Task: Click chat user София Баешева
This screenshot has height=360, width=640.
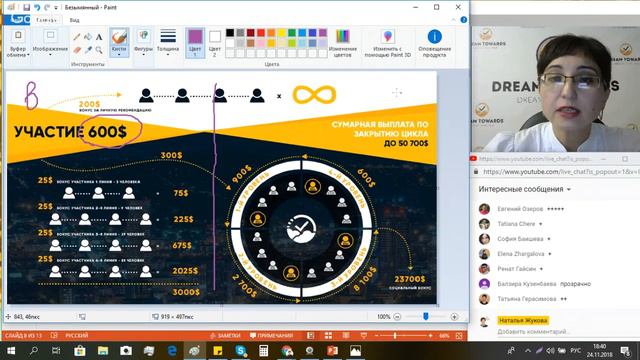Action: pos(520,239)
